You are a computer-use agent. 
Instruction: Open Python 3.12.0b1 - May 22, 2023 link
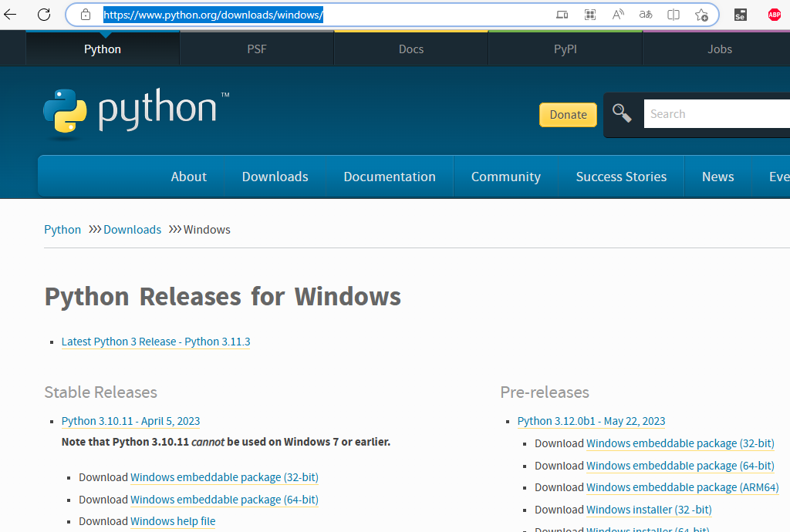coord(591,421)
